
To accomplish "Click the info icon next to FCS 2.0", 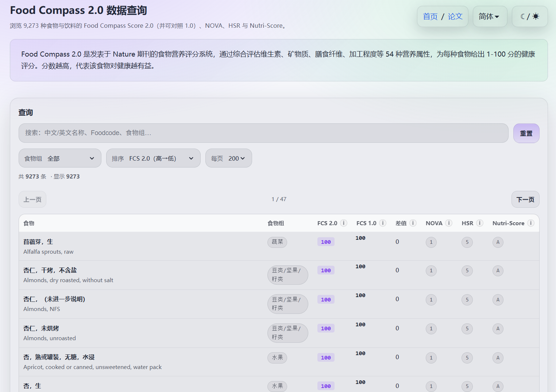I will coord(343,223).
